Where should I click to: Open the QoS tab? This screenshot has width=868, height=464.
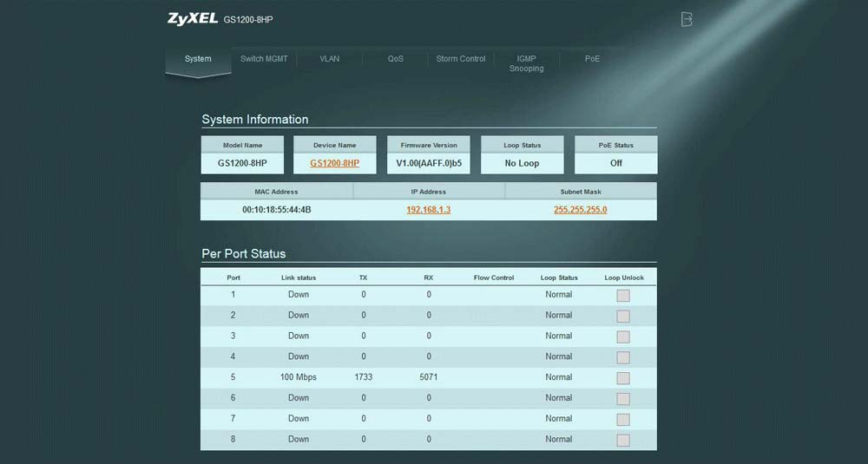point(396,59)
